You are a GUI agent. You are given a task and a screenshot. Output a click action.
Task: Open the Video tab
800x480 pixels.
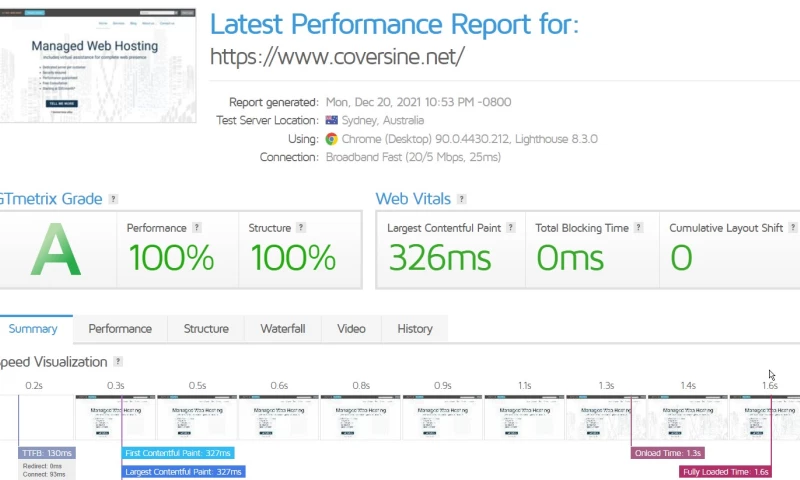[x=351, y=329]
